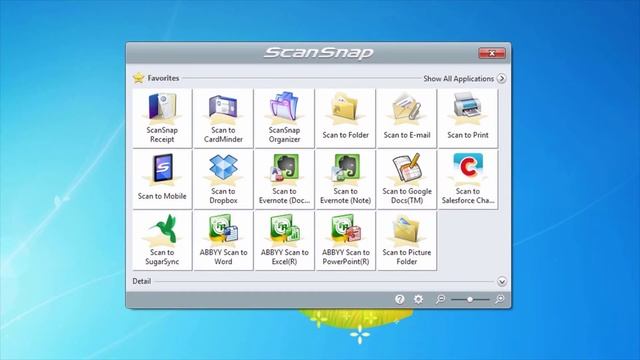Click the Favorites star icon

coord(139,78)
